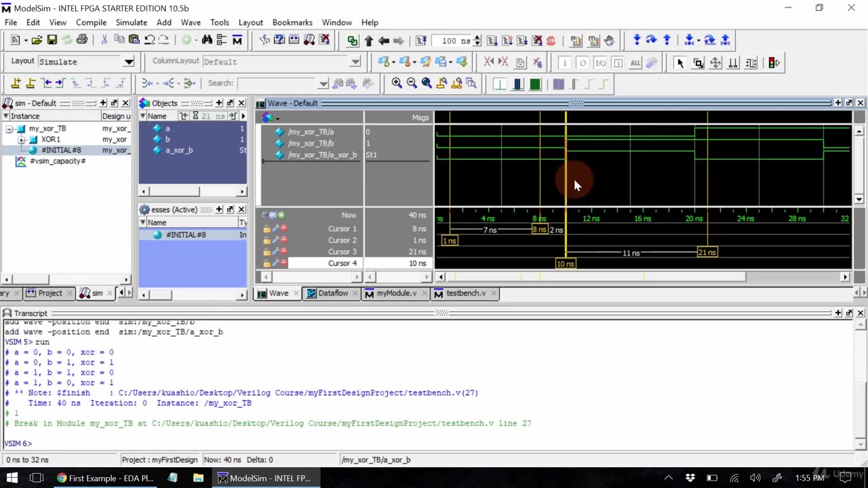Click the Find Previous Transition icon
This screenshot has width=868, height=488.
[45, 83]
